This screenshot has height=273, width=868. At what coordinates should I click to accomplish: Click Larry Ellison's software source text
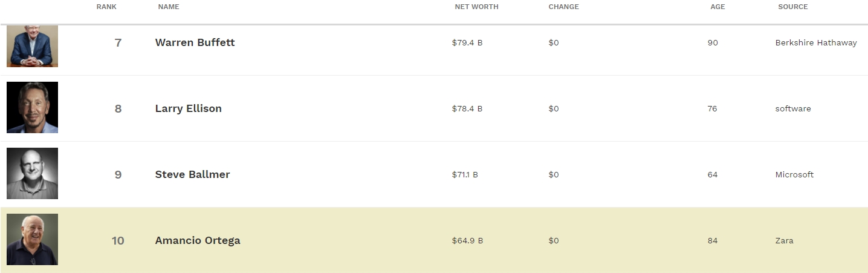pos(793,108)
